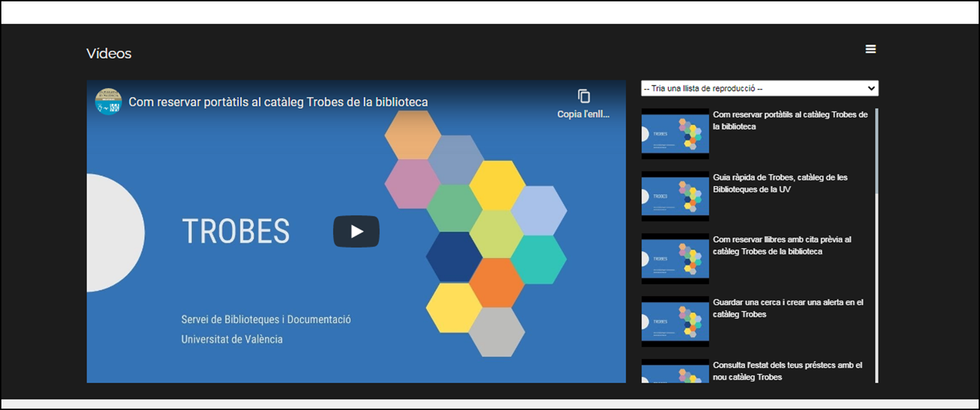Image resolution: width=980 pixels, height=410 pixels.
Task: Open "Com reservar portàtils al catàleg Trobes" list title
Action: pyautogui.click(x=790, y=121)
